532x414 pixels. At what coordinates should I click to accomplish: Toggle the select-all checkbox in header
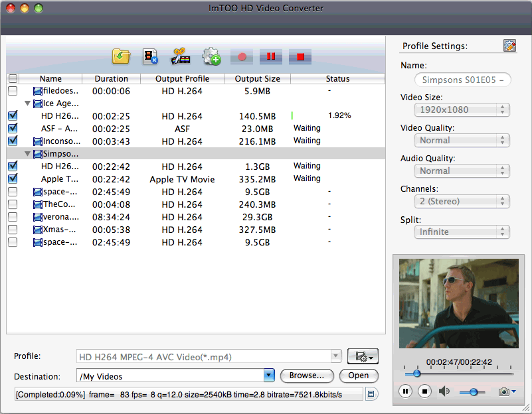[13, 78]
